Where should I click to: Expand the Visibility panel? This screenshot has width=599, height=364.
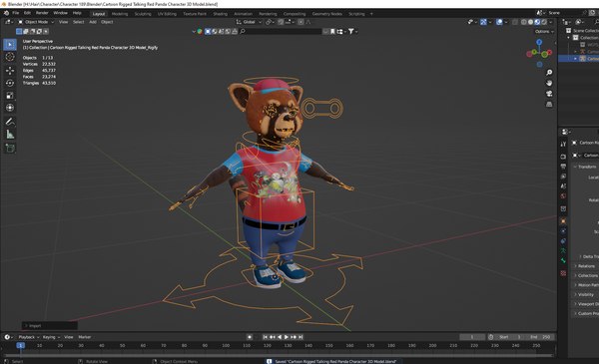pos(586,295)
